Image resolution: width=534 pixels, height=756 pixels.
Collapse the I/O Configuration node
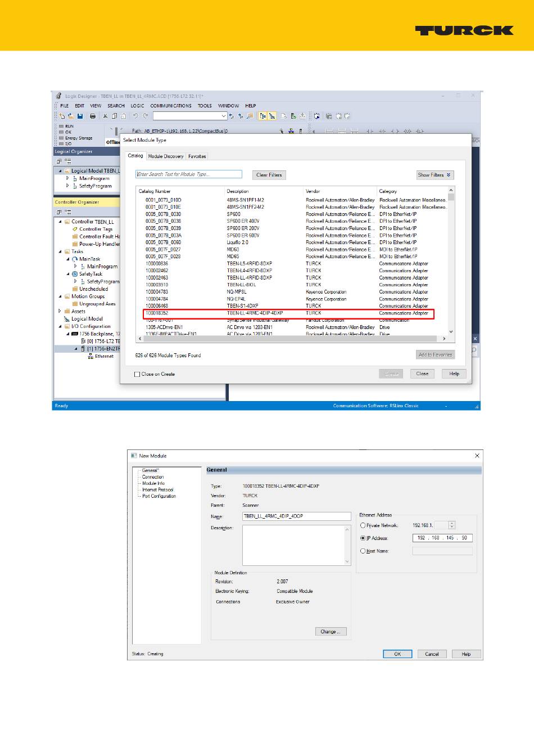coord(60,326)
